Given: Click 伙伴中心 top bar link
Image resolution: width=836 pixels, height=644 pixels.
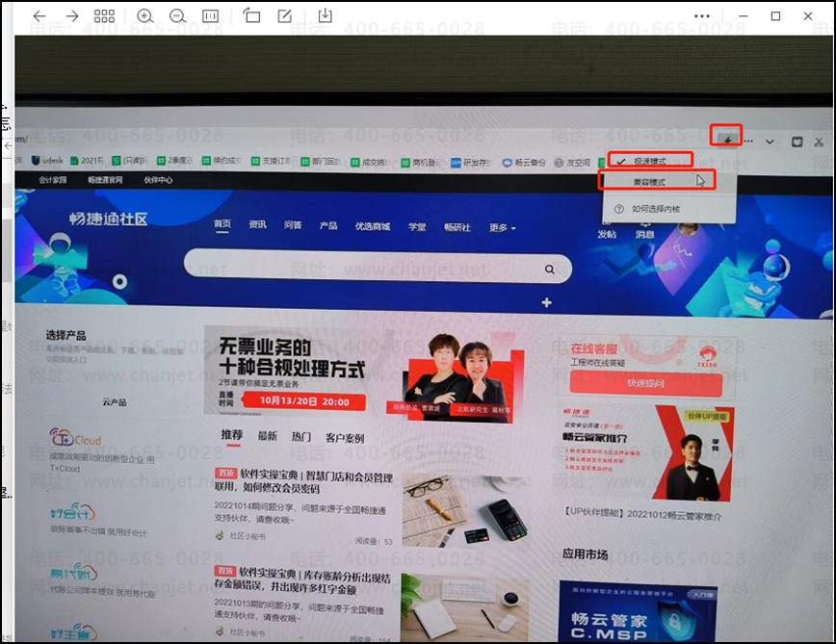Looking at the screenshot, I should pos(158,179).
